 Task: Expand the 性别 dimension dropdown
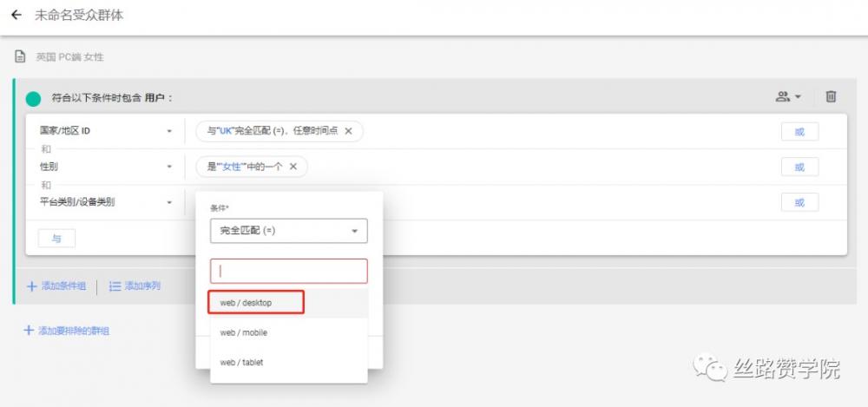pos(169,167)
